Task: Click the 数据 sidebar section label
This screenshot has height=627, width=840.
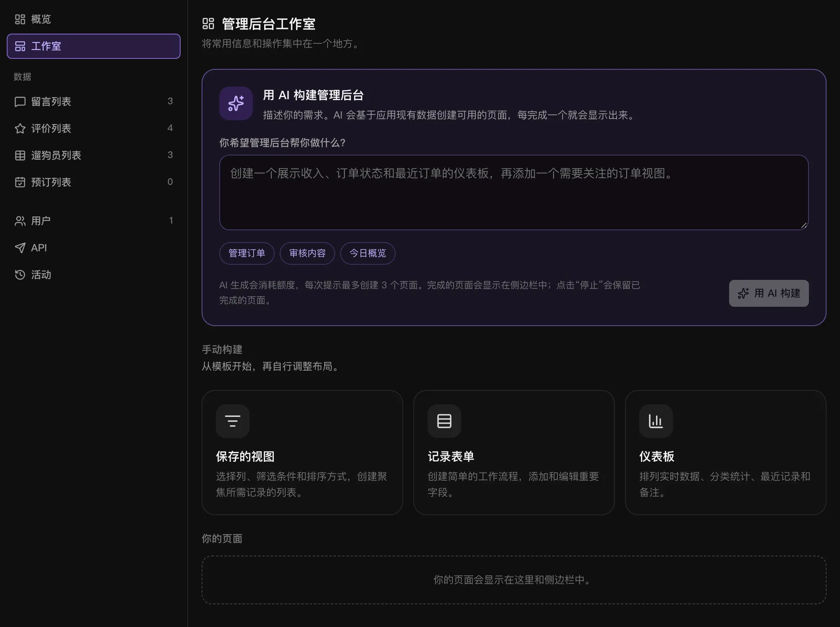Action: coord(22,77)
